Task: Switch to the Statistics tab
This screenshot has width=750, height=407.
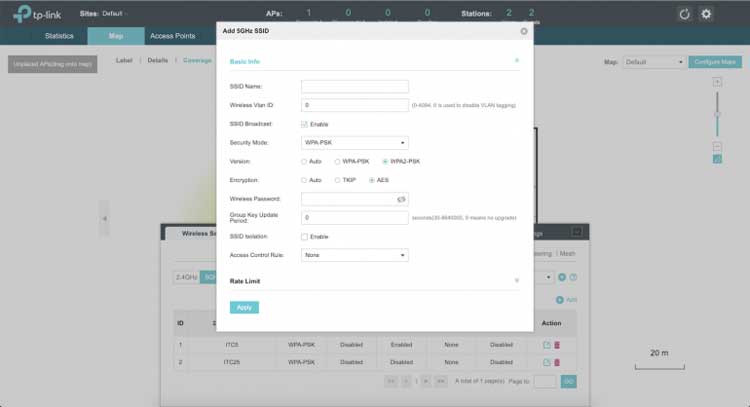Action: 59,36
